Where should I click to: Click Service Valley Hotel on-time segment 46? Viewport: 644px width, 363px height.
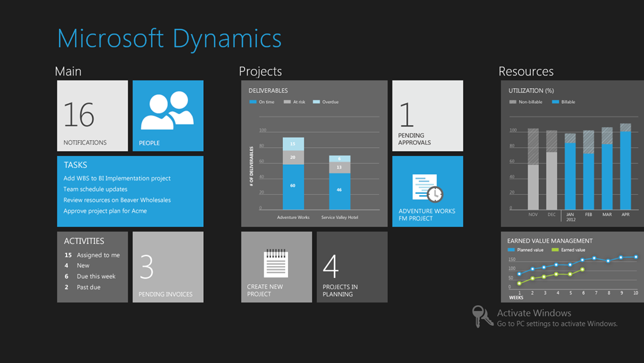340,191
